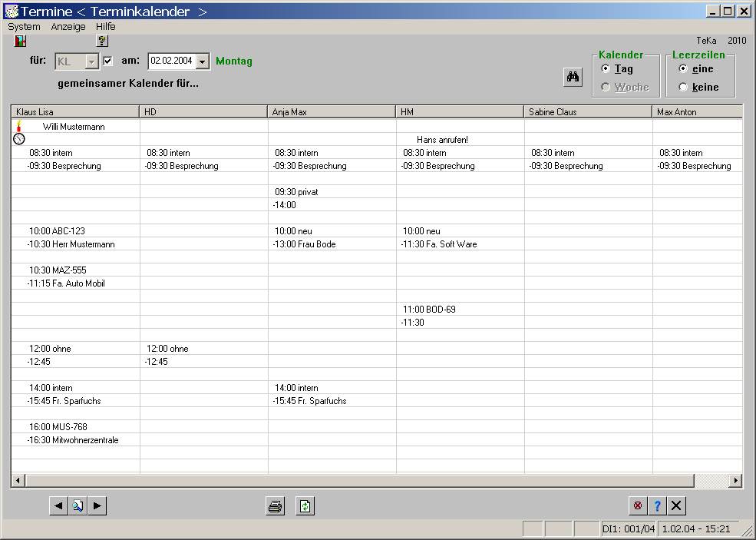Go to previous day with left arrow
This screenshot has width=756, height=540.
(x=58, y=505)
